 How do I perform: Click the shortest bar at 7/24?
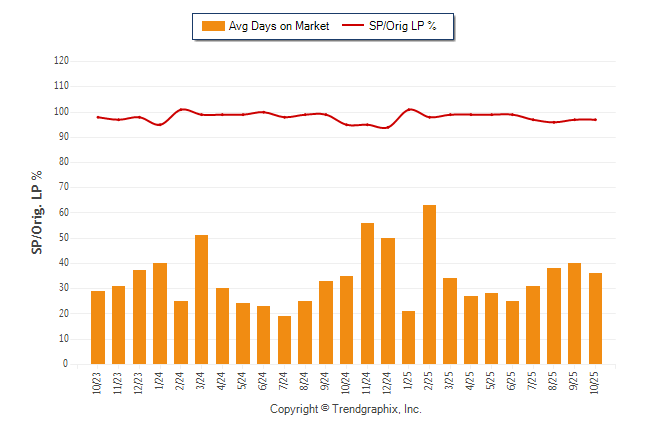coord(284,340)
